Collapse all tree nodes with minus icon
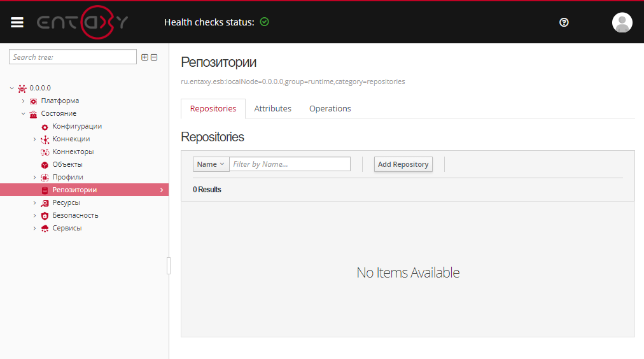Viewport: 644px width, 359px height. 154,57
